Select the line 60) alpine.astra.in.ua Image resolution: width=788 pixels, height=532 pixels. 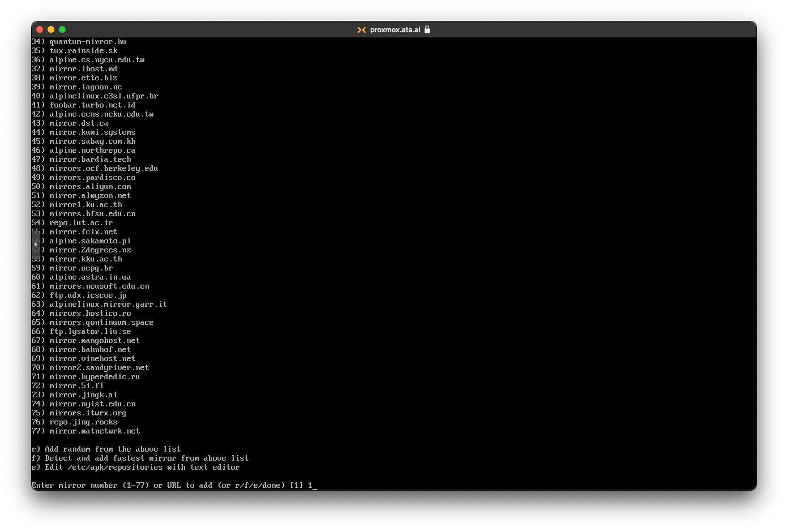[x=82, y=277]
